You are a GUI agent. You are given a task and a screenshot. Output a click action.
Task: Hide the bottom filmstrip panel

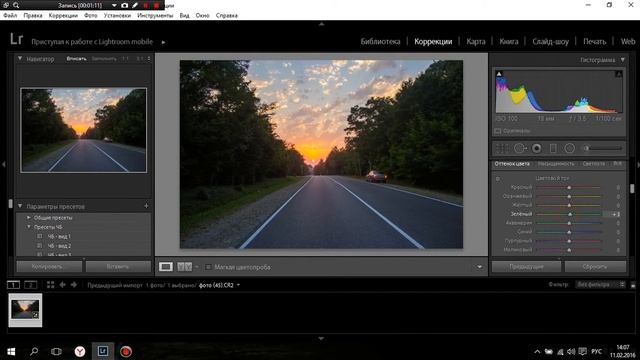coord(321,338)
